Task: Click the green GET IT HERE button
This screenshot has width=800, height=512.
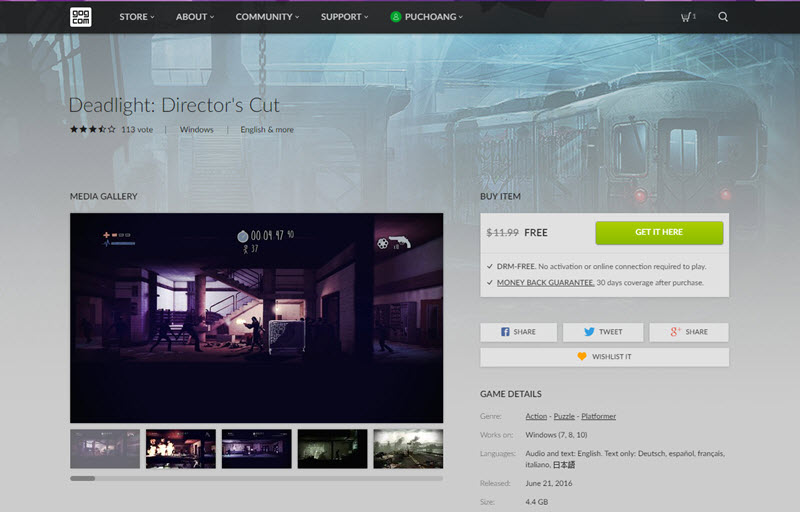Action: [659, 233]
